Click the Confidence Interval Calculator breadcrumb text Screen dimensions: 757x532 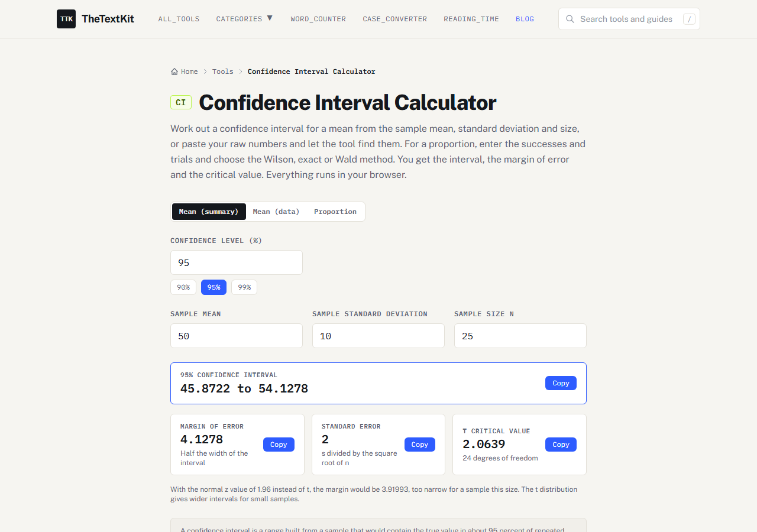(312, 72)
